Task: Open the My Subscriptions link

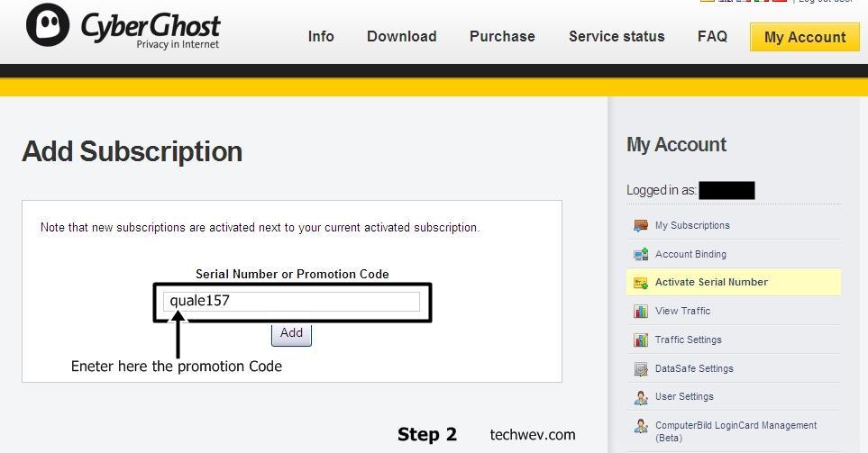Action: tap(692, 226)
